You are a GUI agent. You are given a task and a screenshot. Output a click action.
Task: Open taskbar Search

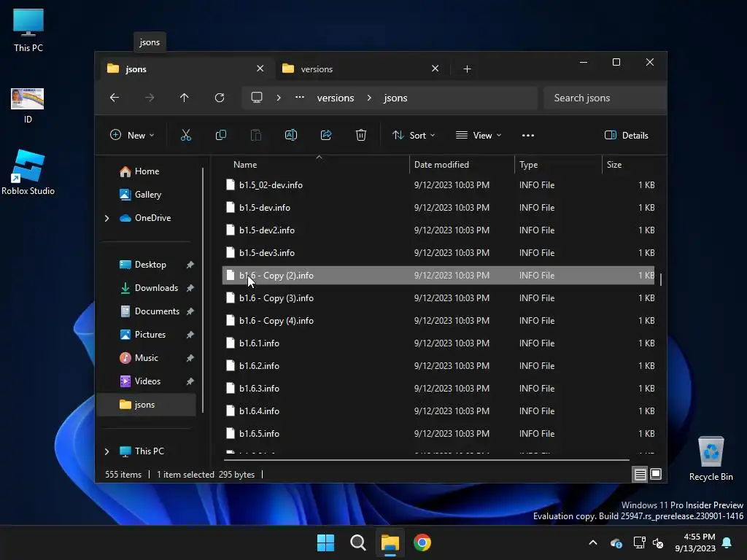click(x=357, y=542)
